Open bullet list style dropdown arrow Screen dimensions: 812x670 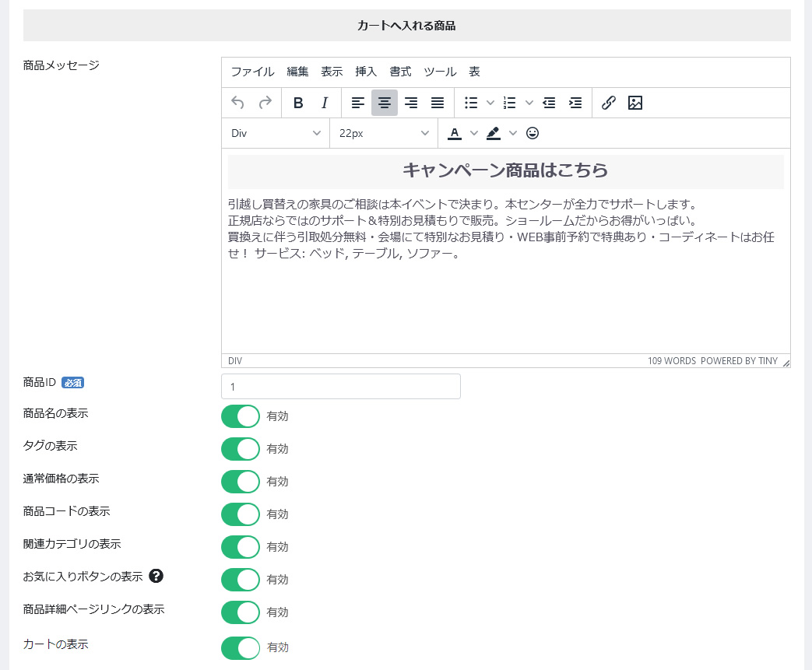point(490,103)
